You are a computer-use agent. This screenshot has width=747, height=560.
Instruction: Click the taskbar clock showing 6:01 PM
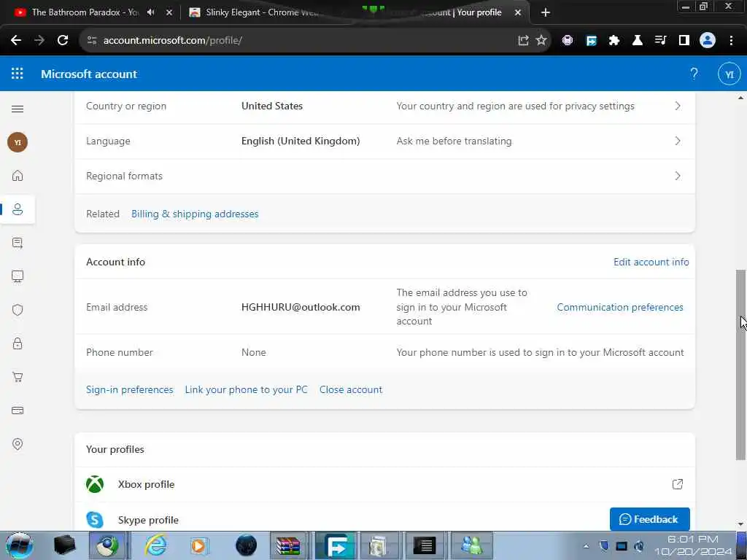[693, 545]
